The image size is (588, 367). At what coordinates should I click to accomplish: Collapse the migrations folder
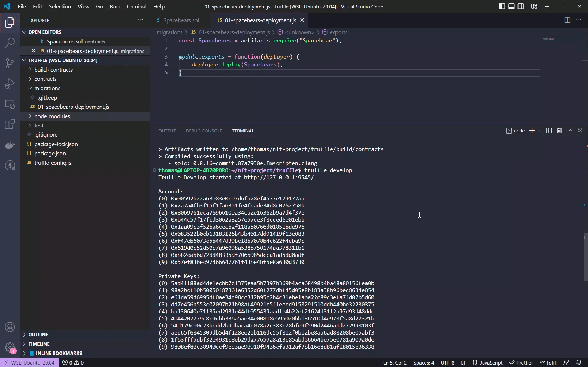click(x=85, y=88)
